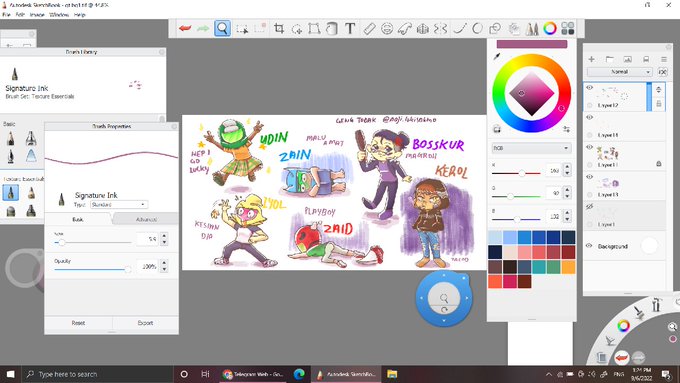
Task: Switch to the Basic tab in Brush Properties
Action: tap(78, 219)
